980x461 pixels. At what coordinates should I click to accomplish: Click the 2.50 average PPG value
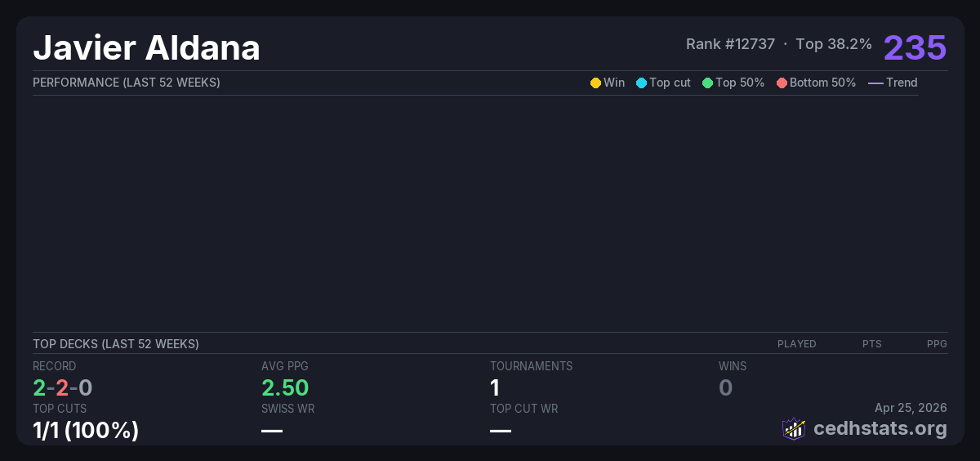pos(284,387)
